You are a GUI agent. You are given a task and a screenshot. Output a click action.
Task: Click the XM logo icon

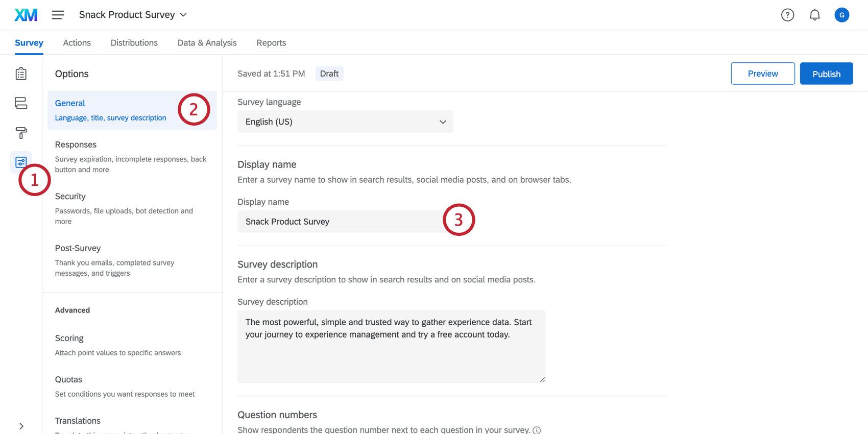point(26,15)
